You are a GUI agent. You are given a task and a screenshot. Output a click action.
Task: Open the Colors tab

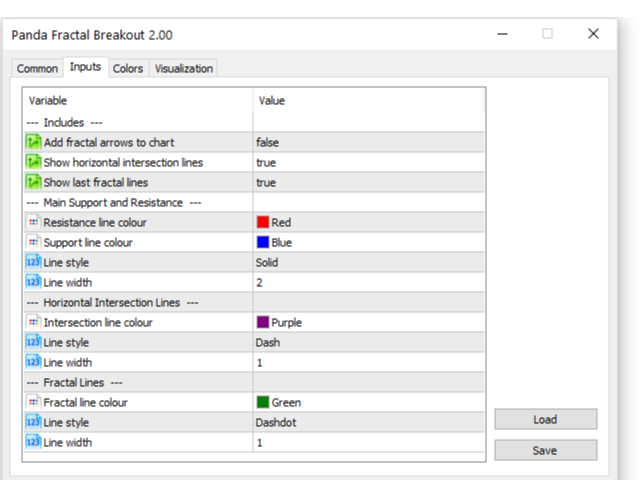pyautogui.click(x=128, y=68)
